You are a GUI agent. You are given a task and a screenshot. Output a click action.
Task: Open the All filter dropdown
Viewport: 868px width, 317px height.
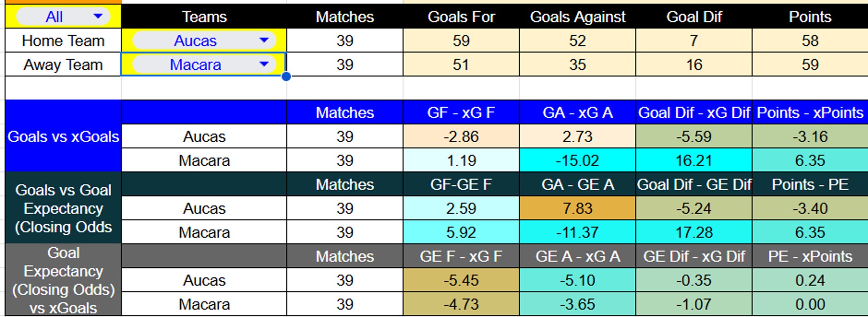click(97, 17)
